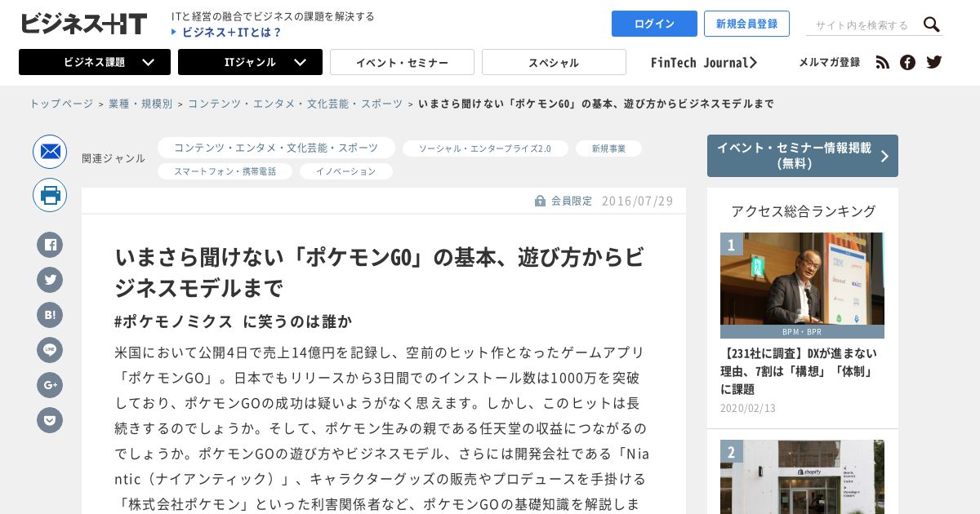
Task: Go to トップページ breadcrumb
Action: point(61,104)
